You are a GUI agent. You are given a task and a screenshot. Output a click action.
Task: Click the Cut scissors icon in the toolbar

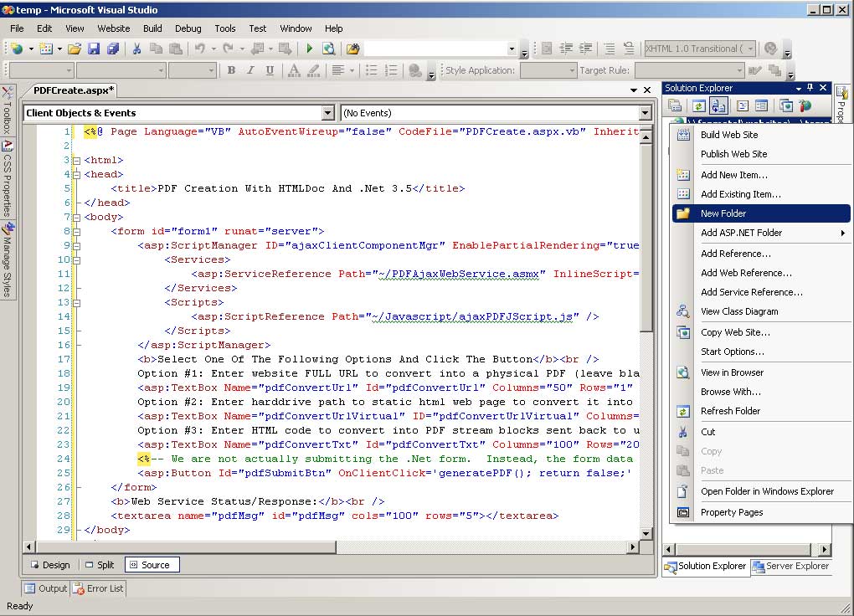click(x=136, y=49)
